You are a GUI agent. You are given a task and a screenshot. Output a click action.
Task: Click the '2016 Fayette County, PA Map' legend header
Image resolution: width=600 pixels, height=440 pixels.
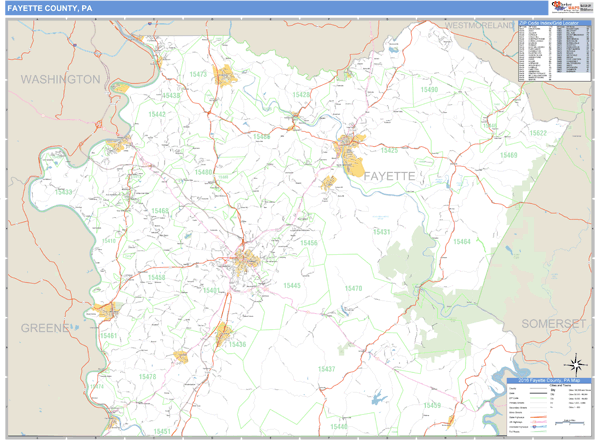pyautogui.click(x=549, y=380)
